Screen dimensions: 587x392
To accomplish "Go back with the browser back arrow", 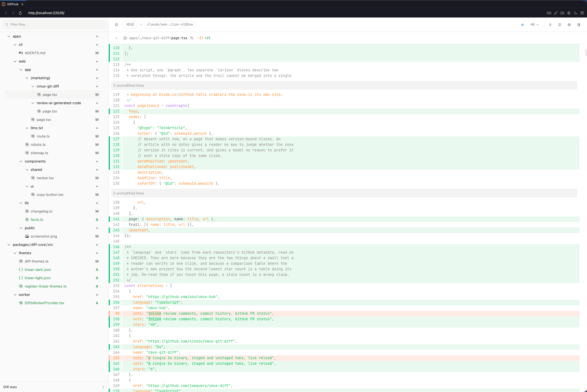I will (6, 13).
